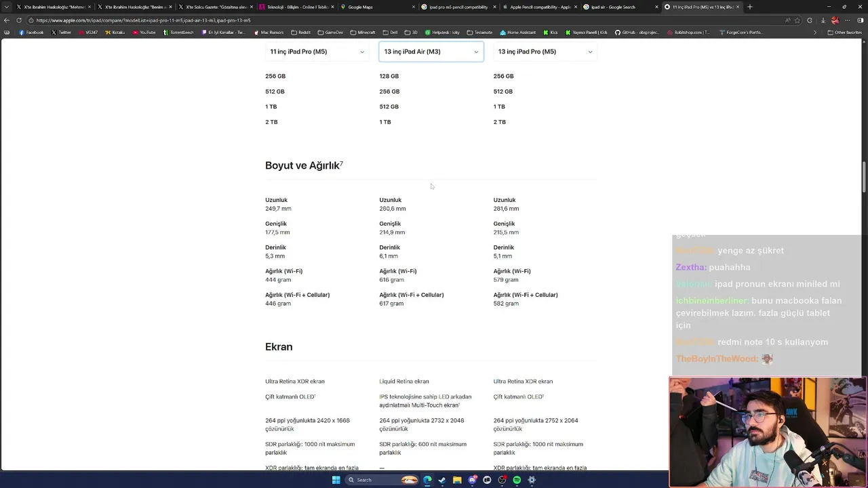This screenshot has width=868, height=488.
Task: Open the browser profile avatar
Action: click(x=835, y=20)
